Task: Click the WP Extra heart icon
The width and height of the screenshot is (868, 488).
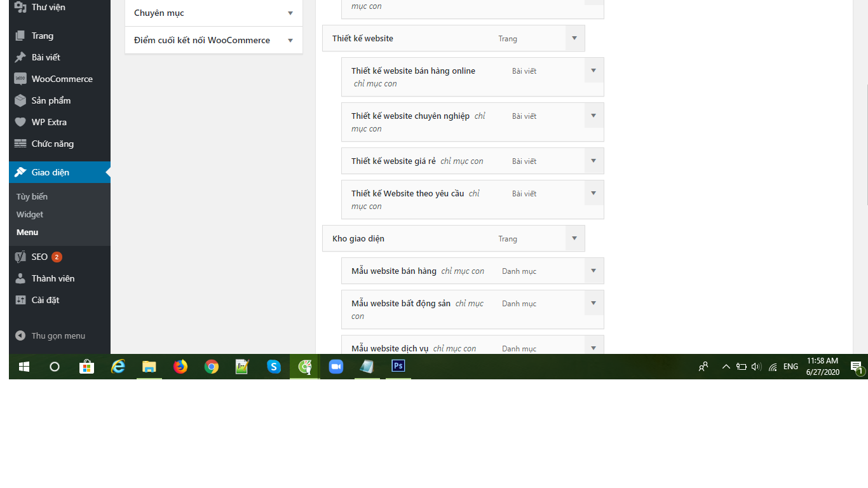Action: click(x=20, y=122)
